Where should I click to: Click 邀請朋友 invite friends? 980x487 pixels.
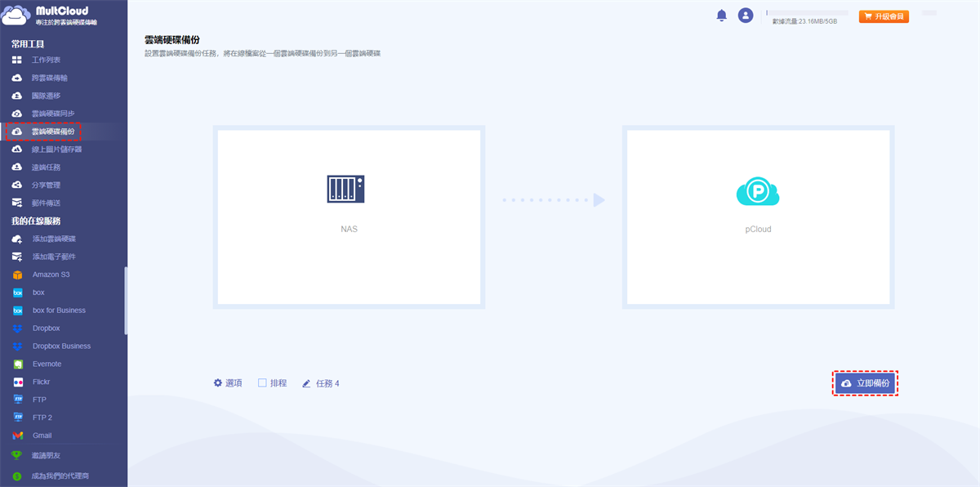(46, 456)
